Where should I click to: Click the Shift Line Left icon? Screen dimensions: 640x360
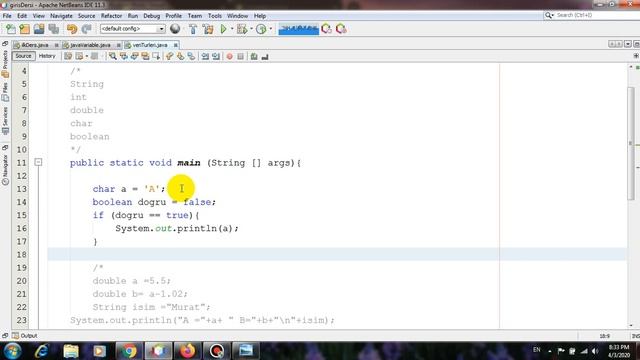205,56
